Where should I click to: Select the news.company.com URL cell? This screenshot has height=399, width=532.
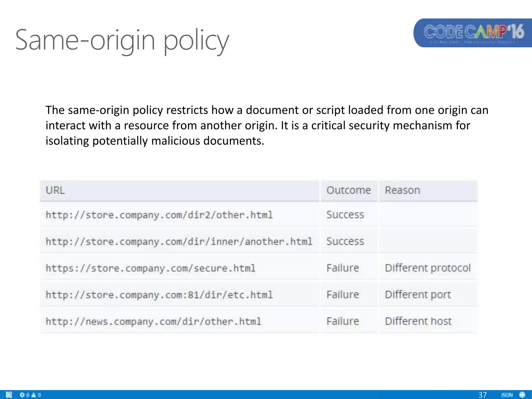point(179,321)
